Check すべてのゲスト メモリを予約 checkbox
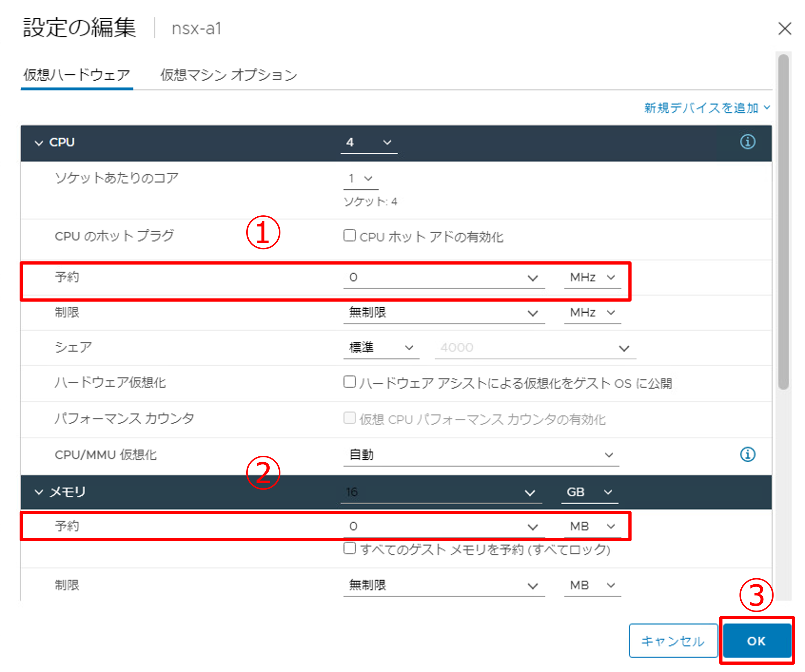This screenshot has height=672, width=805. [x=349, y=548]
